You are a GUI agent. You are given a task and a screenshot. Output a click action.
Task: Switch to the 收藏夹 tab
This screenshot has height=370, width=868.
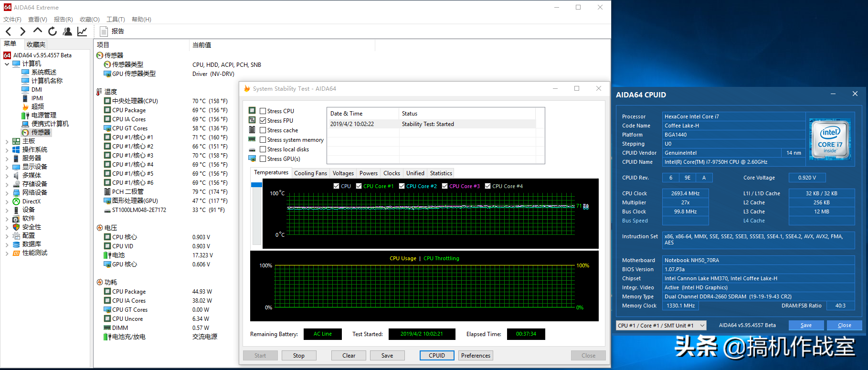pos(36,44)
